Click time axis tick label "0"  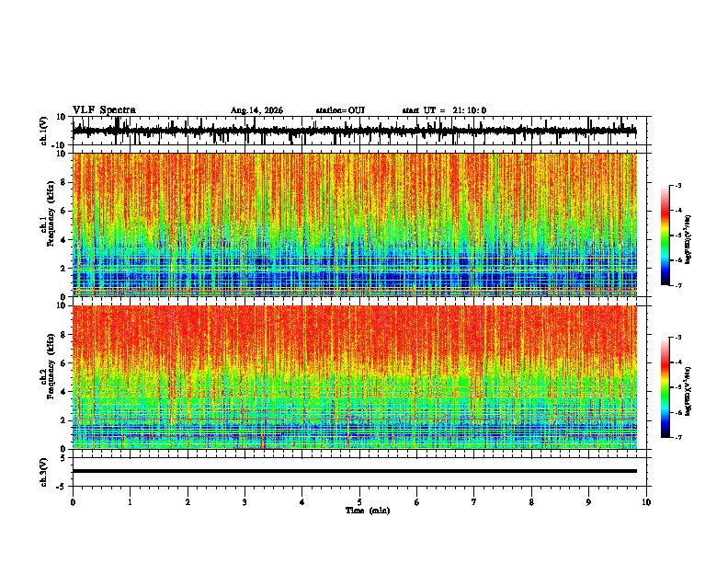pos(73,502)
